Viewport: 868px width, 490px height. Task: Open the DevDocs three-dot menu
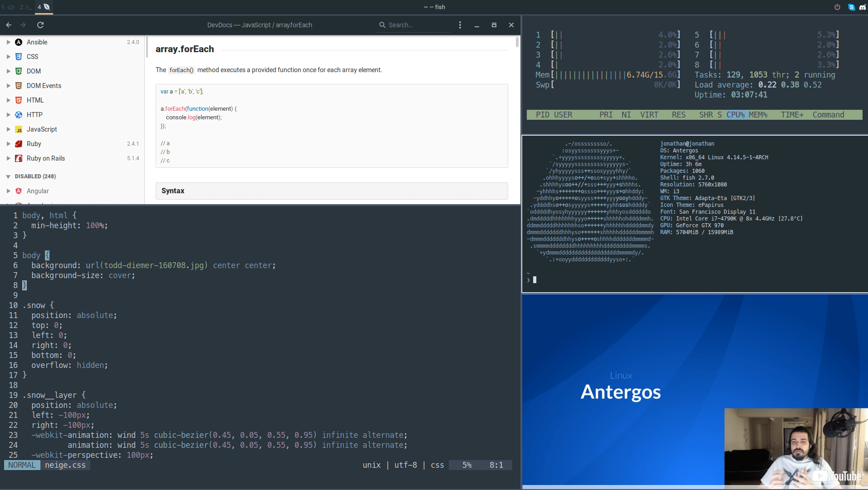[x=460, y=25]
